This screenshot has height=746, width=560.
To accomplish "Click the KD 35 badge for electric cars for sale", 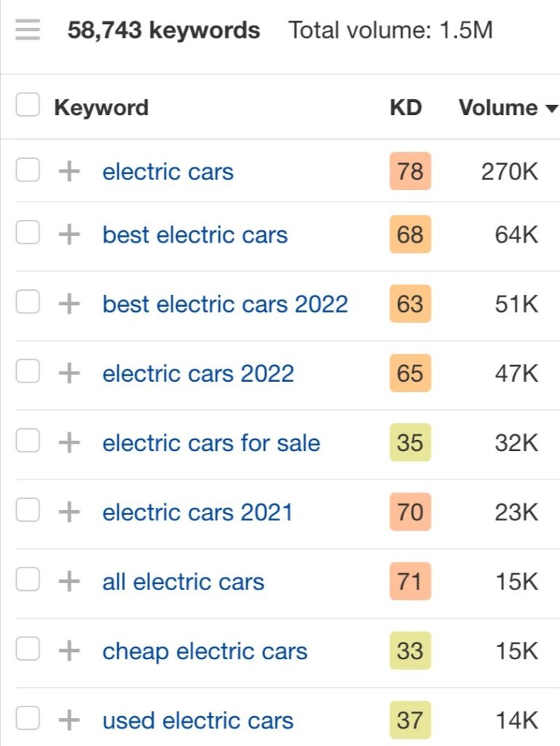I will [x=410, y=443].
